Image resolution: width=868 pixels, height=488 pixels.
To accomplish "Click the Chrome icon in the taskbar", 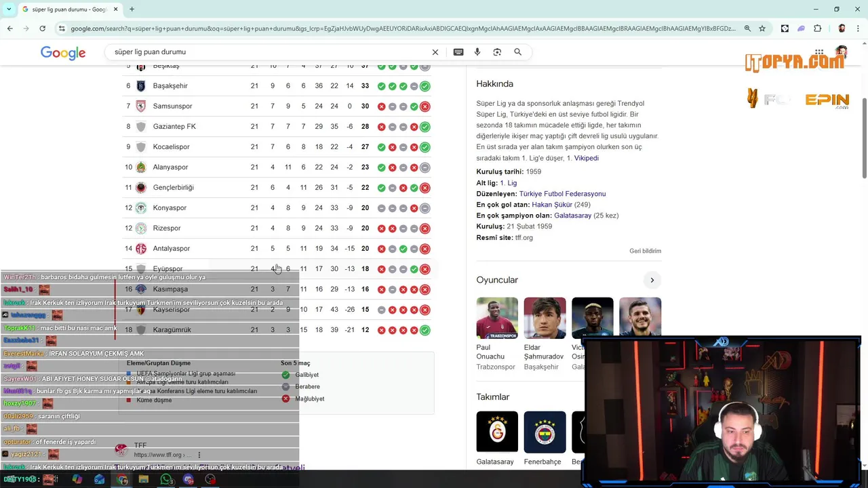I will tap(122, 479).
